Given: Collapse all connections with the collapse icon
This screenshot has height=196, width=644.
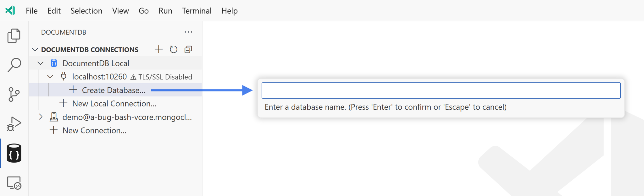Looking at the screenshot, I should [x=188, y=49].
